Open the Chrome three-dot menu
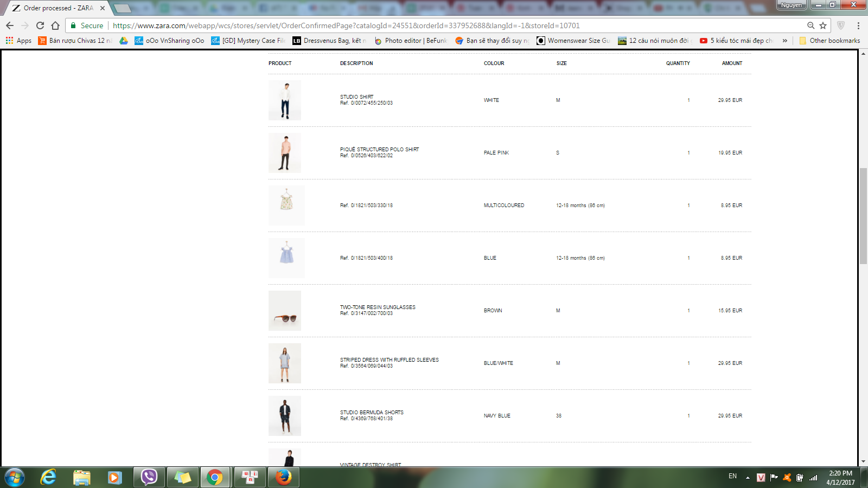 pyautogui.click(x=858, y=25)
